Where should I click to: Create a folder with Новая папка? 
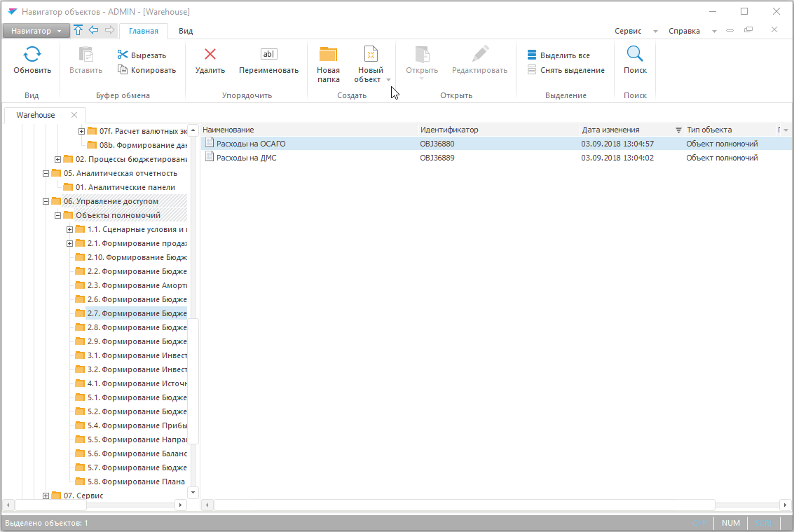(328, 63)
